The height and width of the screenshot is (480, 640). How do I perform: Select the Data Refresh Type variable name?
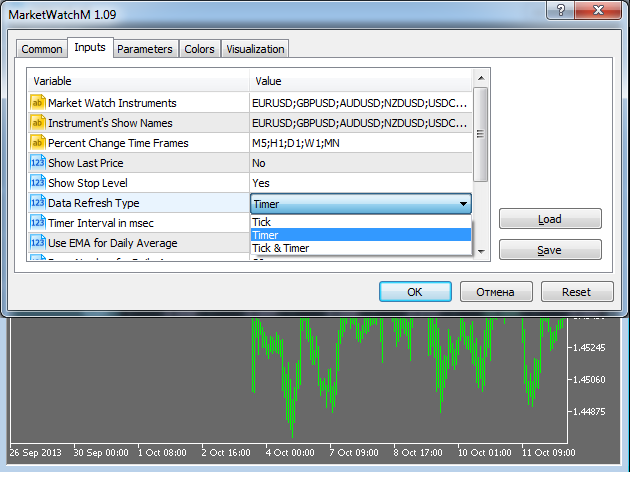tap(93, 203)
